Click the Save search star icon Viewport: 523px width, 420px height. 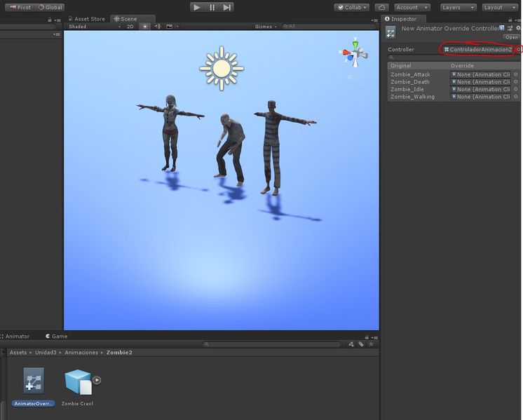pos(371,344)
